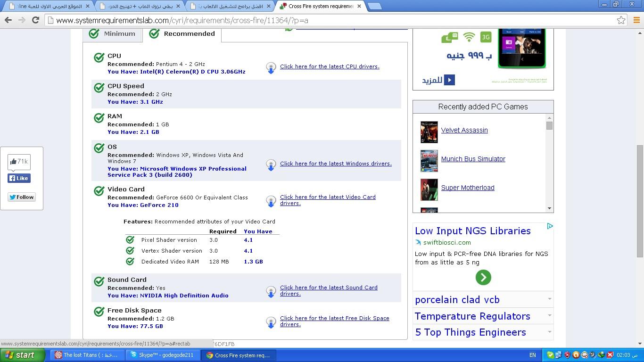This screenshot has width=644, height=362.
Task: Click the browser Forward arrow
Action: 22,20
